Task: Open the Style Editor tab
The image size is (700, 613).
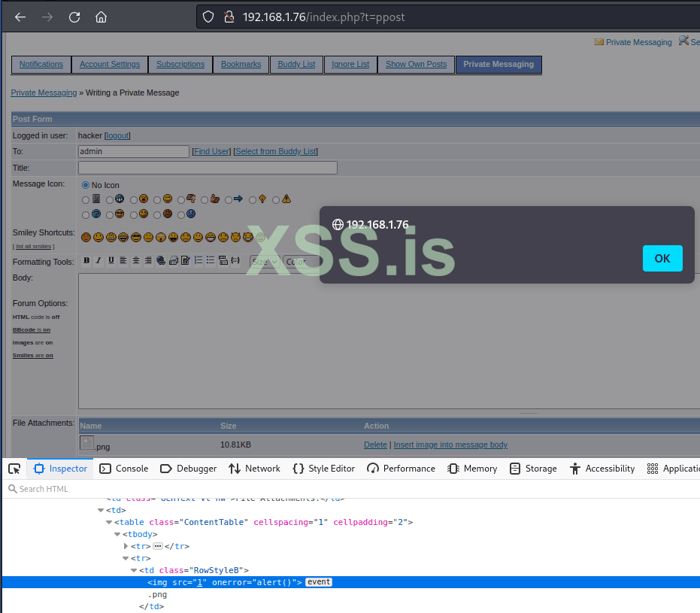Action: click(x=323, y=469)
